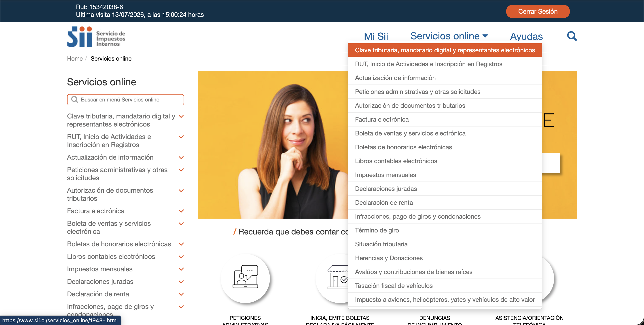Expand sidebar Autorización de documentos tributarios chevron
The height and width of the screenshot is (325, 644).
tap(181, 190)
